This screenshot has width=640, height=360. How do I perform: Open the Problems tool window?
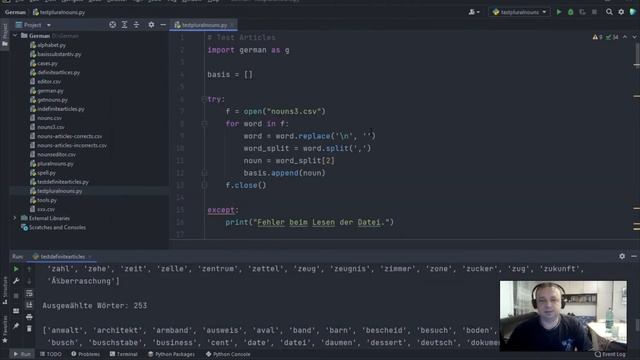[x=85, y=354]
